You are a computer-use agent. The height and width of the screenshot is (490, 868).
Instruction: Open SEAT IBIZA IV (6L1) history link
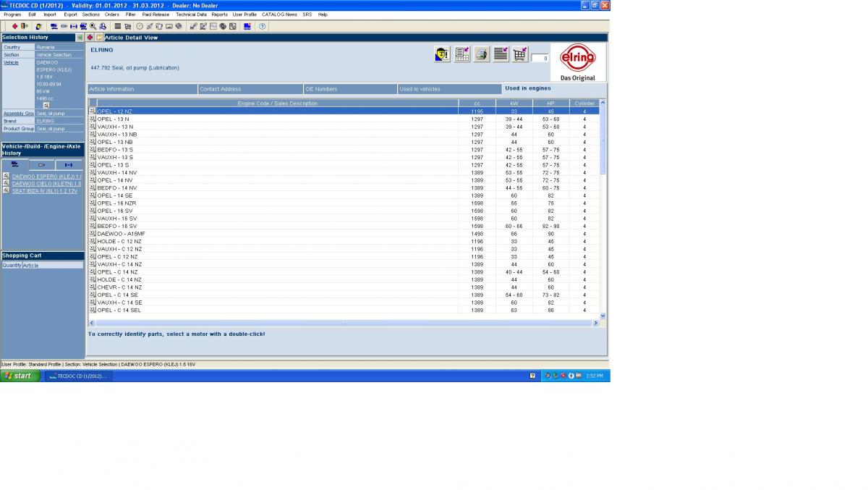click(x=45, y=191)
